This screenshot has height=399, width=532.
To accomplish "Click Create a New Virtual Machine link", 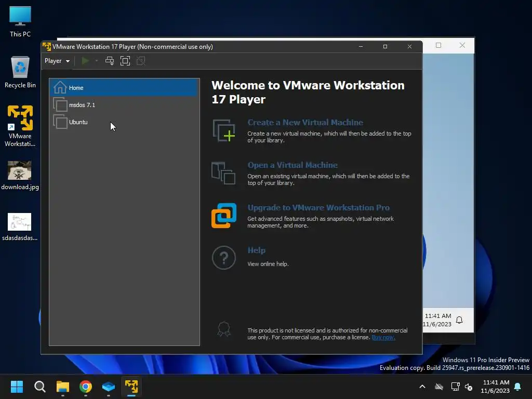I will [x=305, y=123].
